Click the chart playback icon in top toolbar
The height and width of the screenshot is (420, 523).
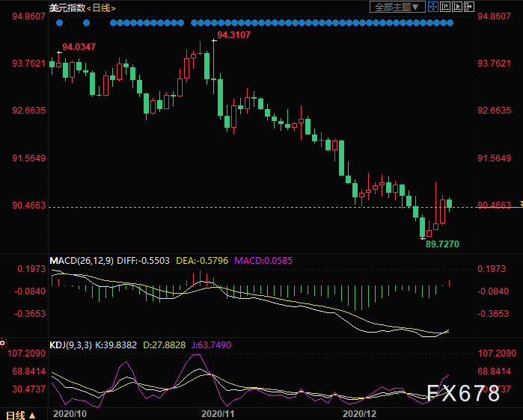456,7
